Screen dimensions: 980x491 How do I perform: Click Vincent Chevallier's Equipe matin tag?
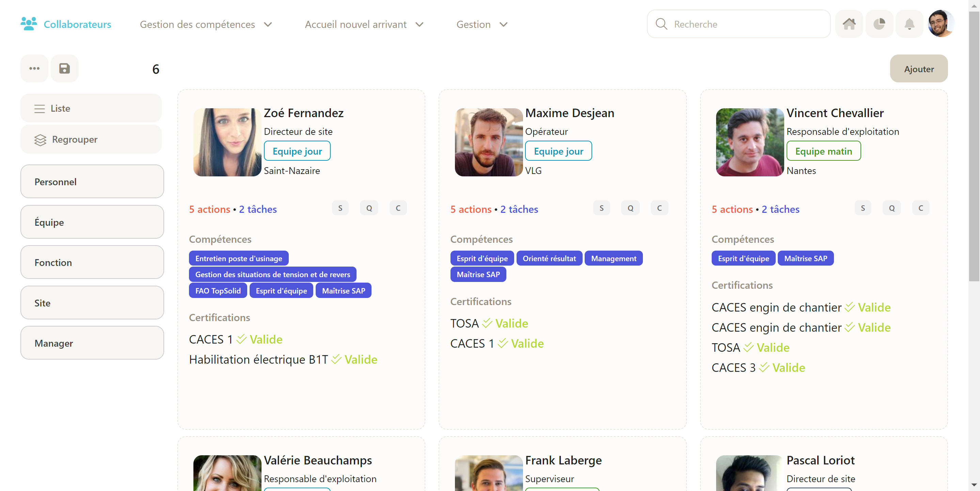823,151
